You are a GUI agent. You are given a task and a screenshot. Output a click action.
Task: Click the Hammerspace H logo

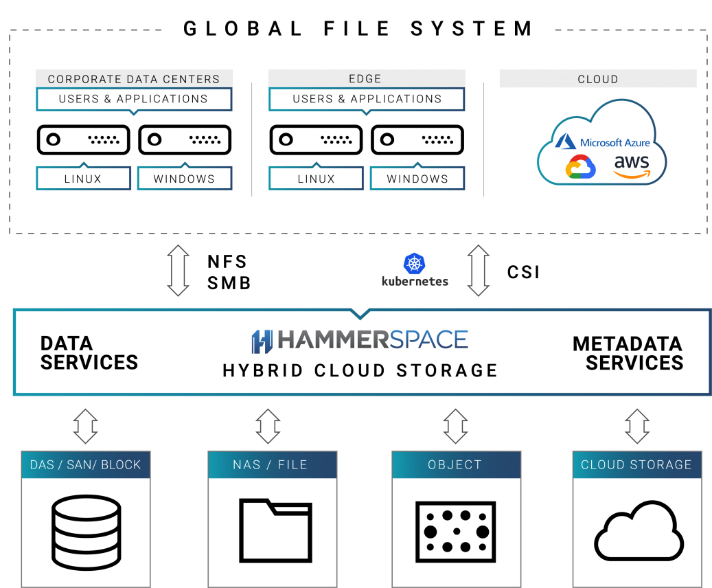[x=262, y=341]
